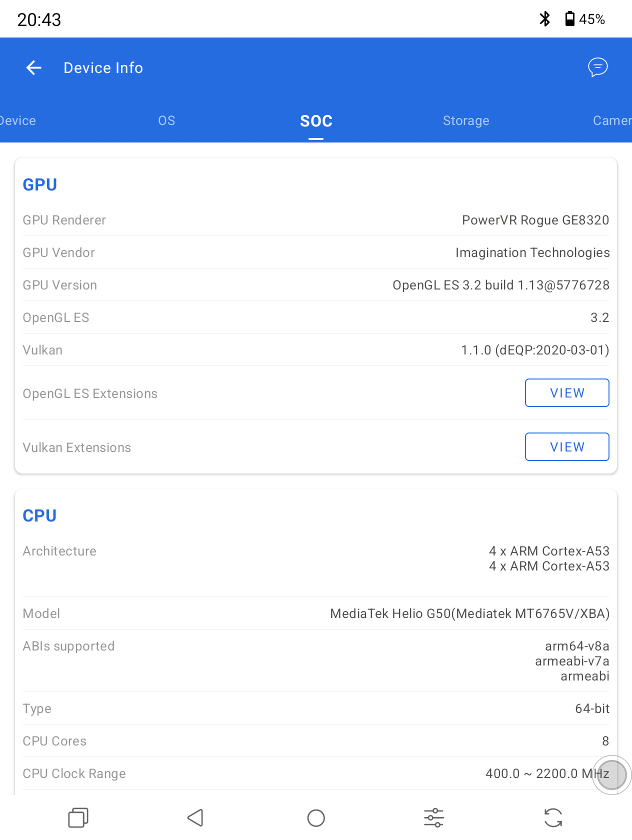Open the feedback chat bubble icon
Viewport: 632px width, 840px height.
click(x=597, y=67)
